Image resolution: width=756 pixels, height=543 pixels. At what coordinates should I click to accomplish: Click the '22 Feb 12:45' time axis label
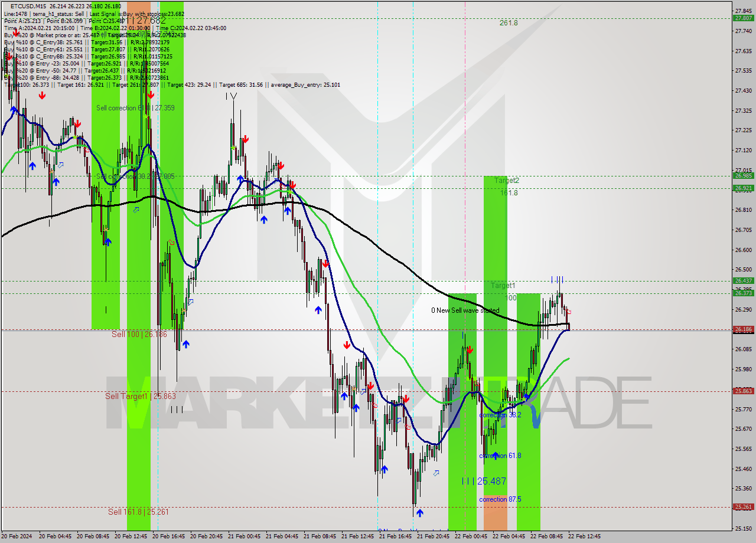(584, 537)
